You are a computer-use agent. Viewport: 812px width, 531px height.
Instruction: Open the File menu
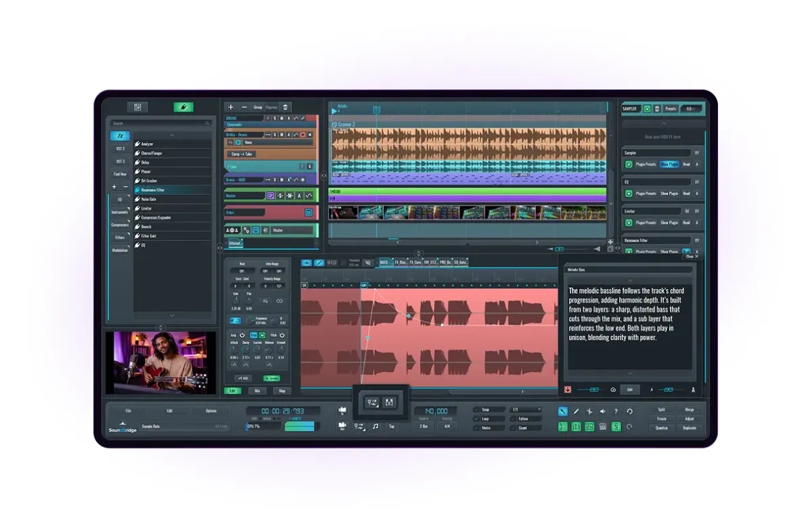(128, 411)
